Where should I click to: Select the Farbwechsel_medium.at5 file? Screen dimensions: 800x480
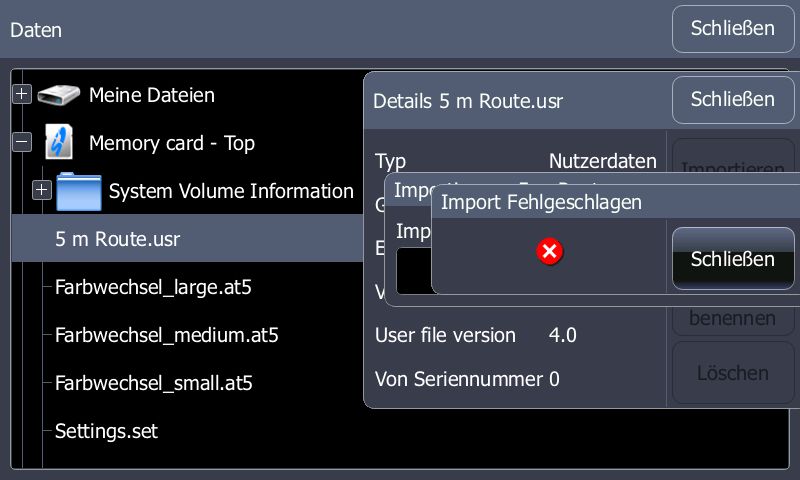(166, 336)
